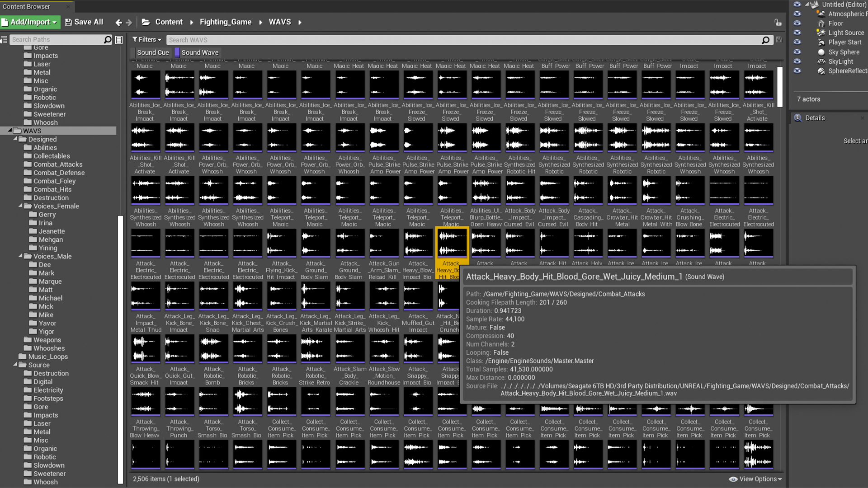
Task: Open the Filters dropdown
Action: pos(147,40)
